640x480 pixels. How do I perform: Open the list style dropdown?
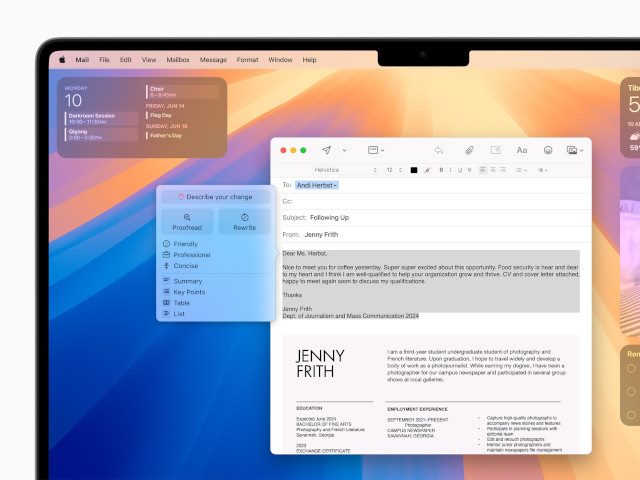521,170
